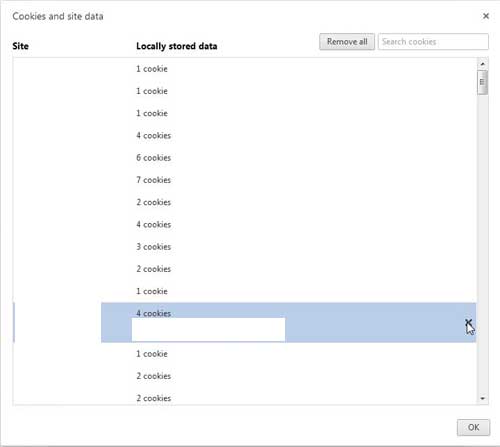This screenshot has height=447, width=500.
Task: Select the 1 cookie row just below highlighted row
Action: (x=245, y=354)
